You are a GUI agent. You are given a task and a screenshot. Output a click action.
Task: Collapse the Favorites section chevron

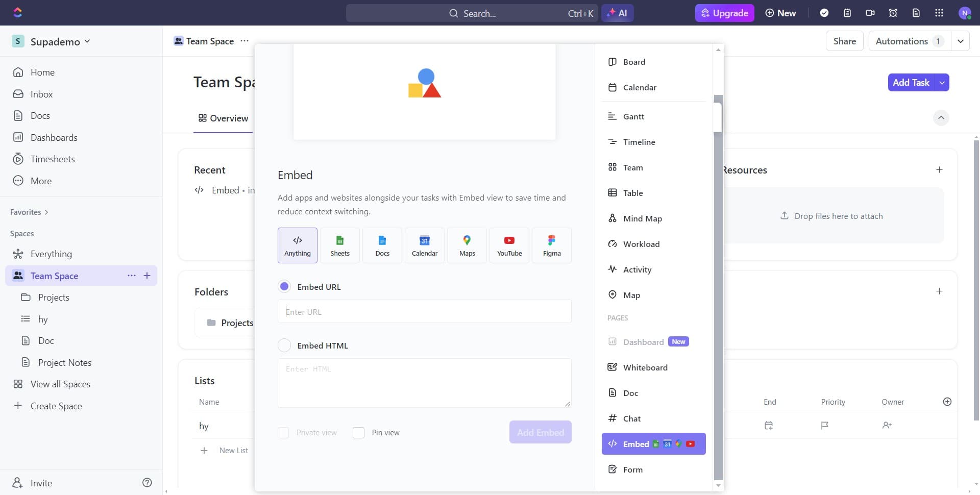pos(46,212)
